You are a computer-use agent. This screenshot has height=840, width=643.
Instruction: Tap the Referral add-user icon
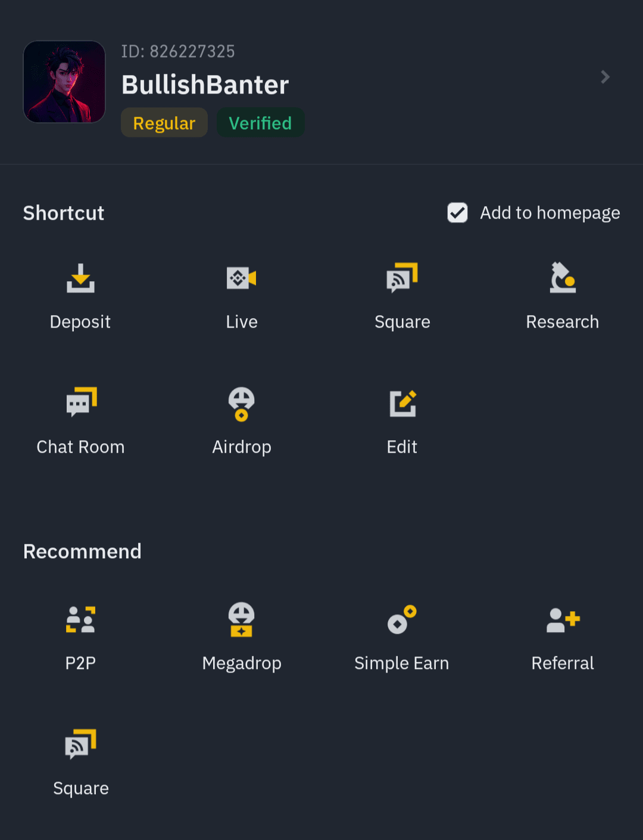(x=563, y=620)
